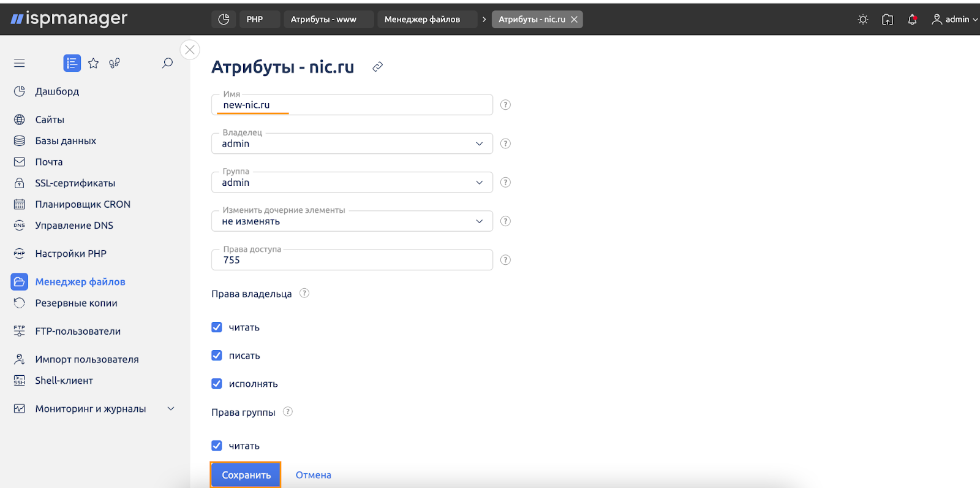Launch Shell-клиент
The height and width of the screenshot is (488, 980).
click(x=64, y=381)
